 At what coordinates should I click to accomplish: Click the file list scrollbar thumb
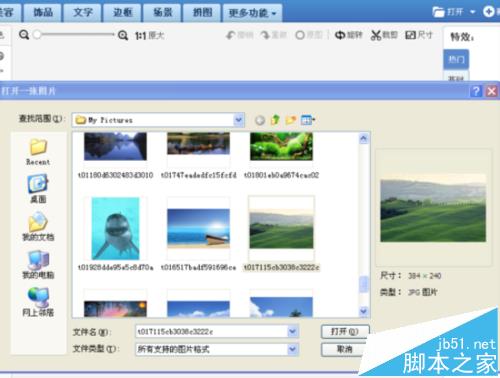(364, 284)
